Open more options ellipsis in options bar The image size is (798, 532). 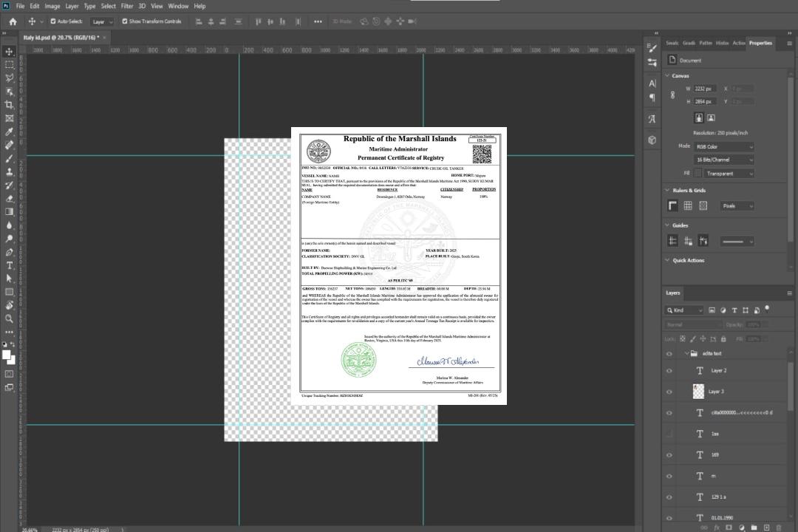[x=318, y=21]
